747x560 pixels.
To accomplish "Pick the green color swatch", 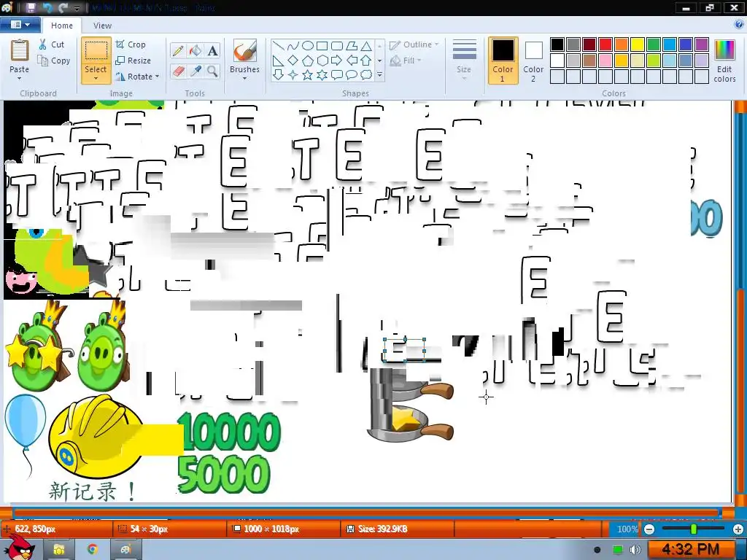I will (x=654, y=44).
